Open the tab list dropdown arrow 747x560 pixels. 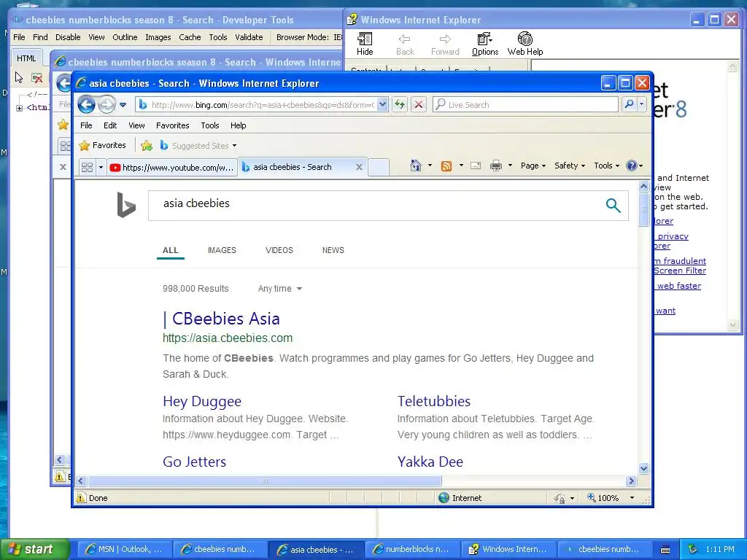point(101,167)
